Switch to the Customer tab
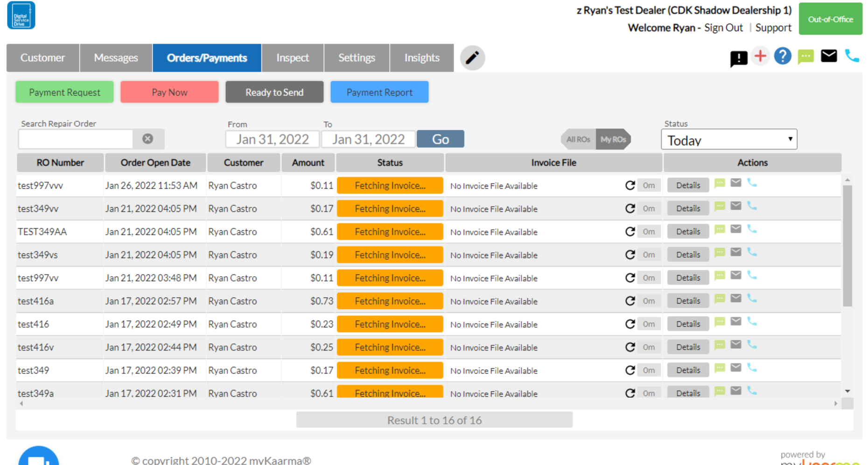 point(43,58)
